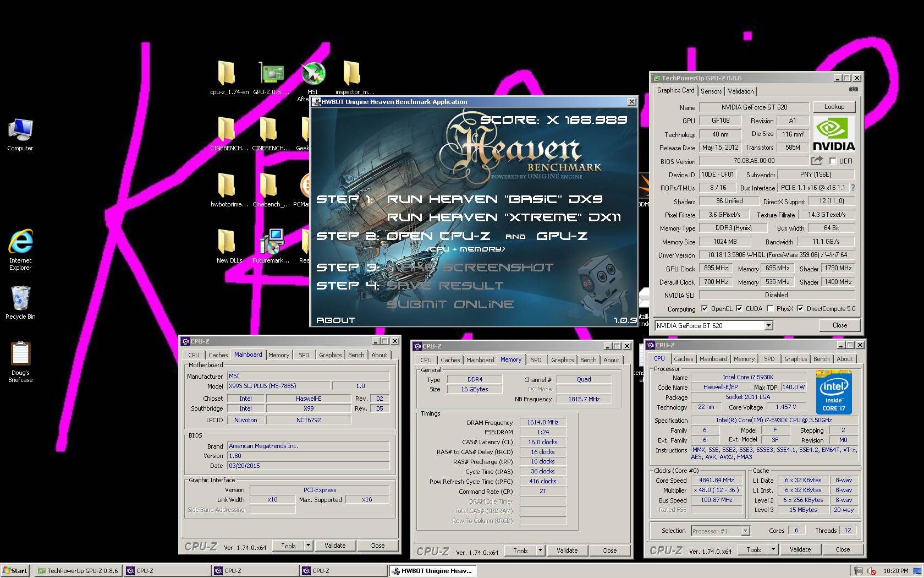The height and width of the screenshot is (578, 924).
Task: Open Tools dropdown arrow in Mainboard CPU-Z window
Action: pyautogui.click(x=308, y=546)
